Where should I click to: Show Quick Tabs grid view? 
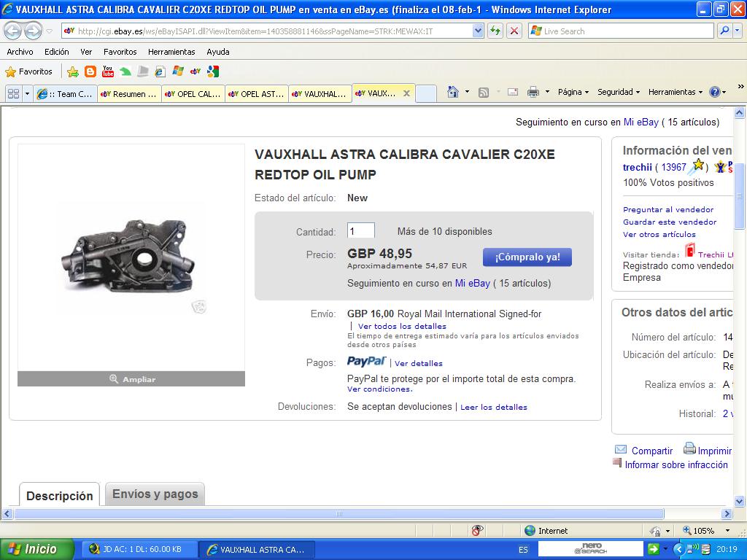[14, 94]
